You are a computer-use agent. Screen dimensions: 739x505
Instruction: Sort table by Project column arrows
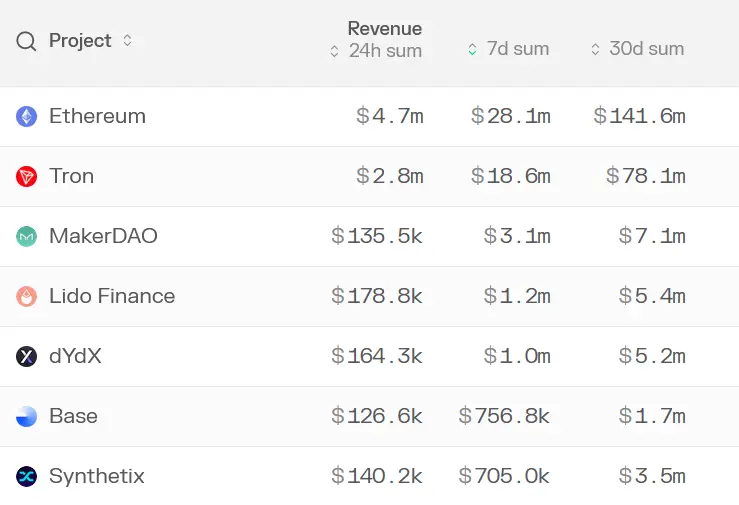point(127,41)
